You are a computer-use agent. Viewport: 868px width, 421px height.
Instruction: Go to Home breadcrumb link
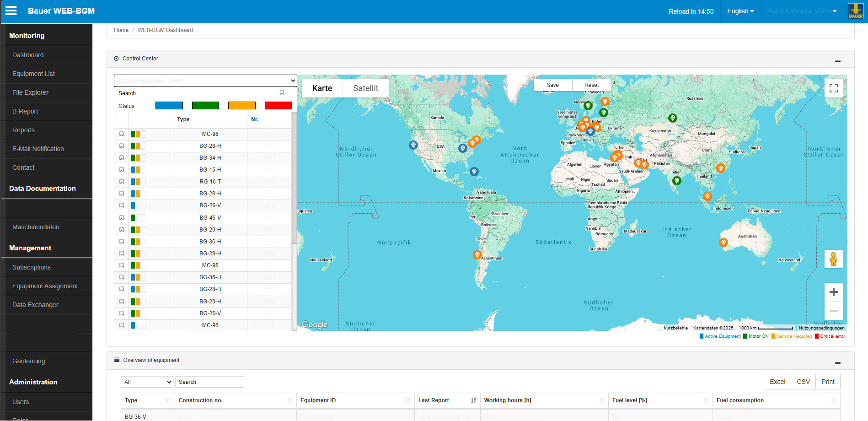(x=121, y=30)
